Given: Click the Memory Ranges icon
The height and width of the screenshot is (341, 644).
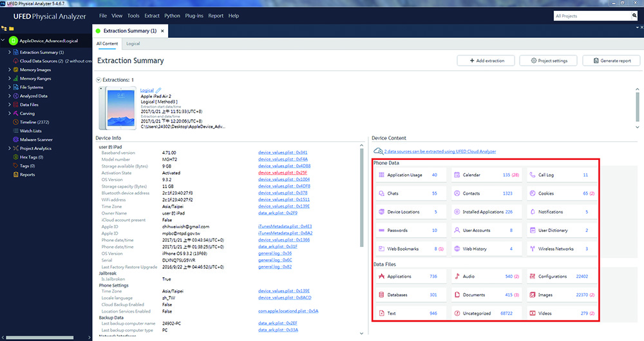Looking at the screenshot, I should (15, 79).
